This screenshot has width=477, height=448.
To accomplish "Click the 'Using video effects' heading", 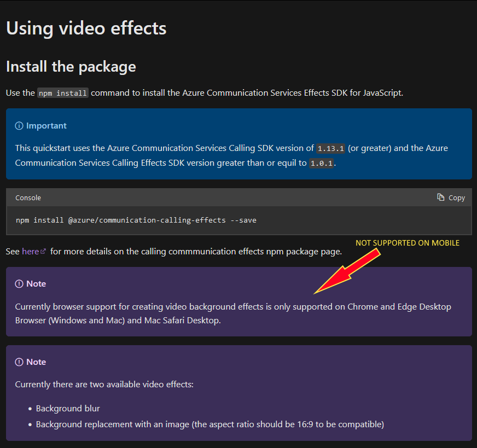I will click(86, 28).
